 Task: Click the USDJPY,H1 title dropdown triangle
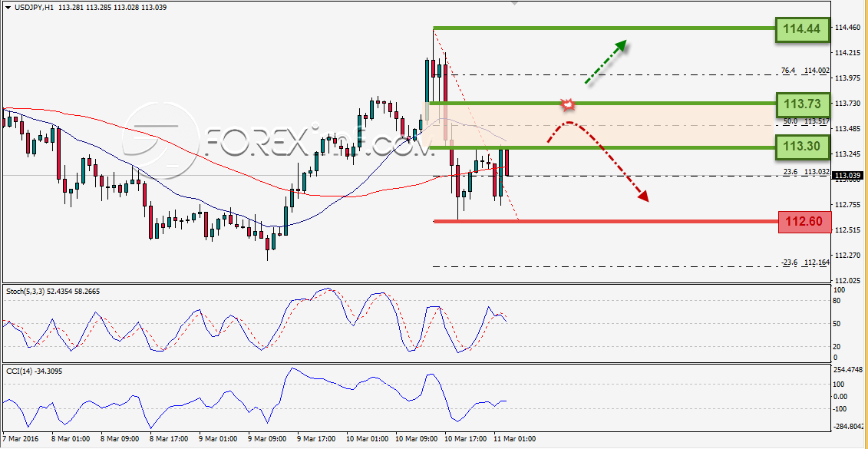pyautogui.click(x=7, y=8)
